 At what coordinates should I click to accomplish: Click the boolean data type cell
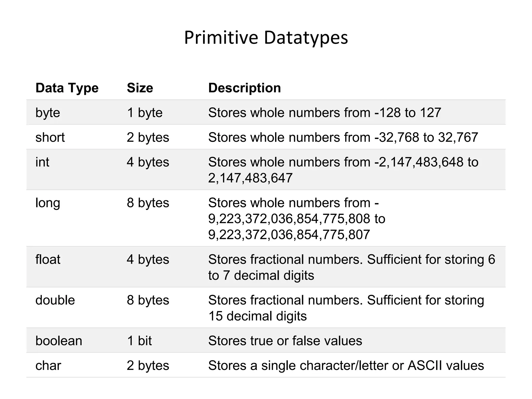tap(59, 341)
